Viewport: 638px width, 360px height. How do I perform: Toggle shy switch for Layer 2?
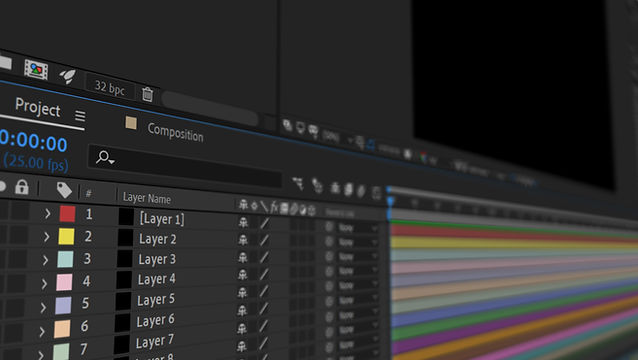point(243,240)
